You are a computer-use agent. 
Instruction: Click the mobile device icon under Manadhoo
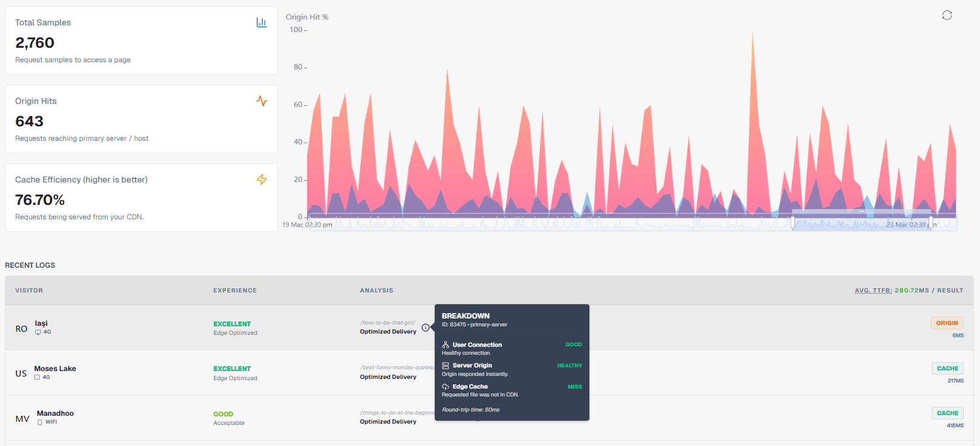(x=40, y=422)
